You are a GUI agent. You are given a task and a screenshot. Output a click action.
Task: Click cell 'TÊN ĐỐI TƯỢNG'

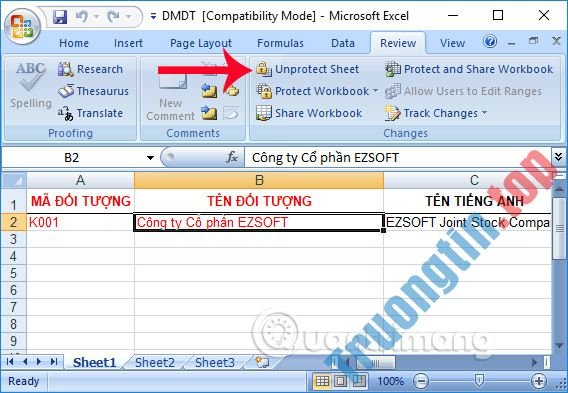tap(259, 201)
